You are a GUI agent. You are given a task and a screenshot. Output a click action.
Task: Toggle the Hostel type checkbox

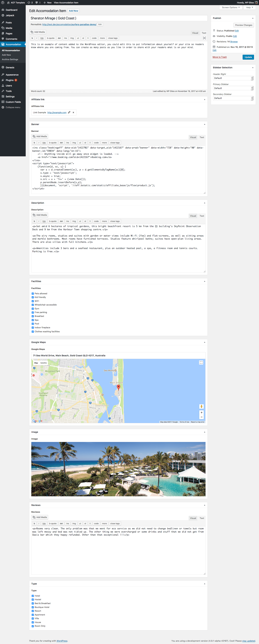click(33, 599)
